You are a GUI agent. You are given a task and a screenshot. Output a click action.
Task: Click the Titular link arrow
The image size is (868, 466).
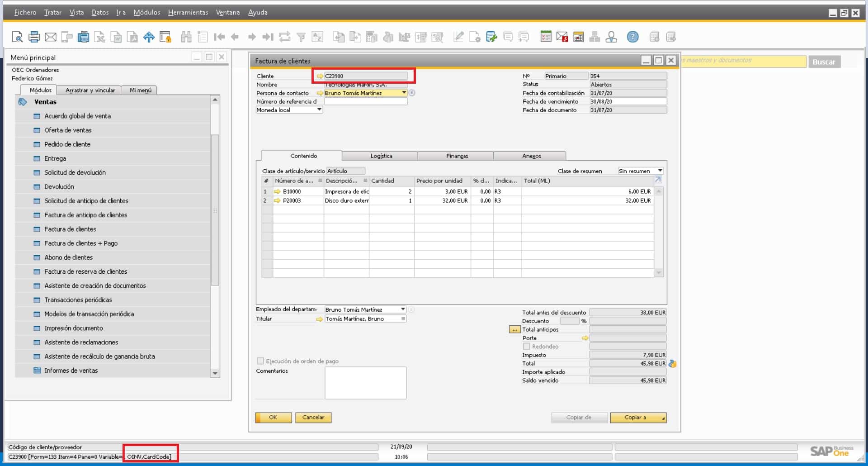tap(320, 319)
